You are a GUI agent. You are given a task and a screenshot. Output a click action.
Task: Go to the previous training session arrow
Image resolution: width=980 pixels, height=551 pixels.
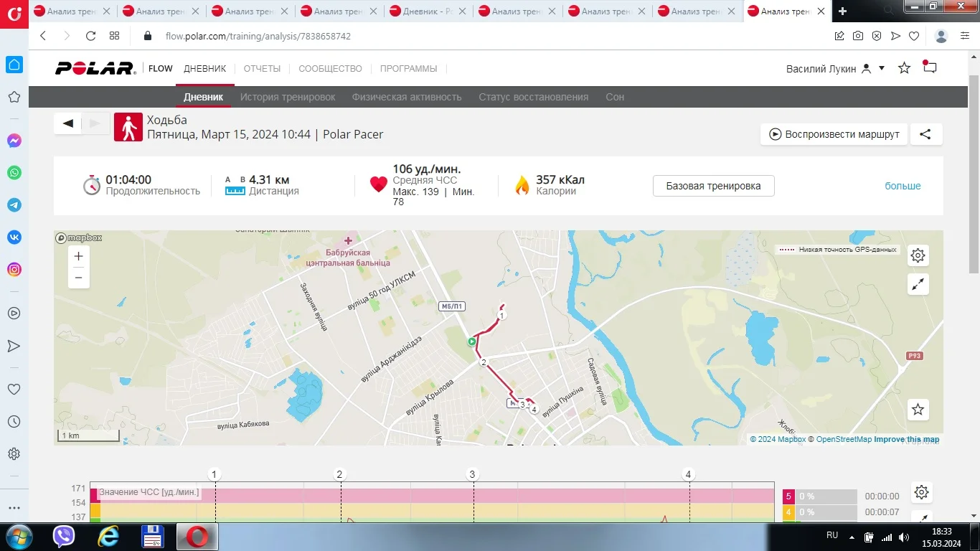(68, 123)
